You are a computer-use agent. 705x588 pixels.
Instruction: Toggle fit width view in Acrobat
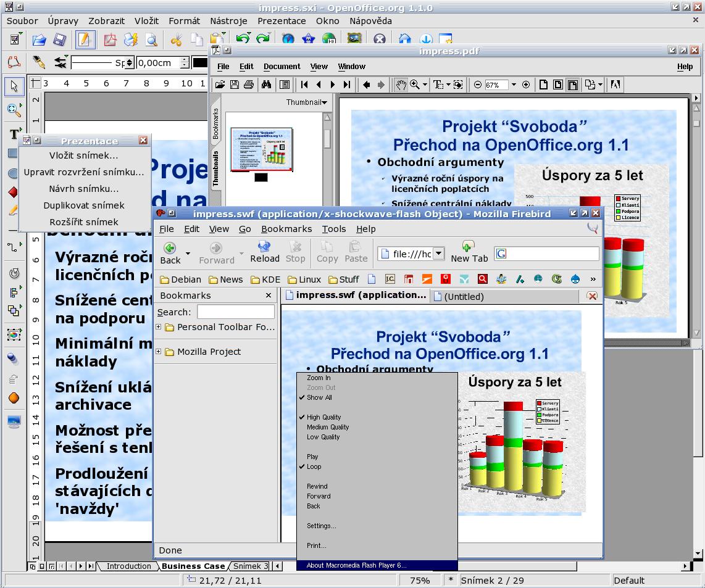572,85
